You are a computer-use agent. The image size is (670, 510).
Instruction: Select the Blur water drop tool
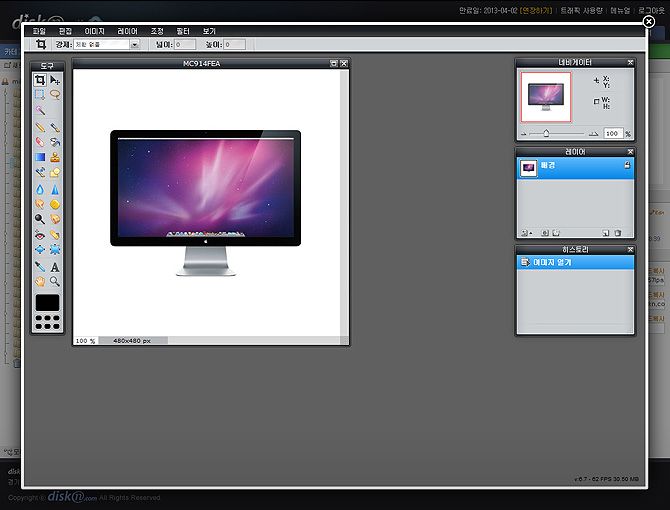(x=40, y=189)
